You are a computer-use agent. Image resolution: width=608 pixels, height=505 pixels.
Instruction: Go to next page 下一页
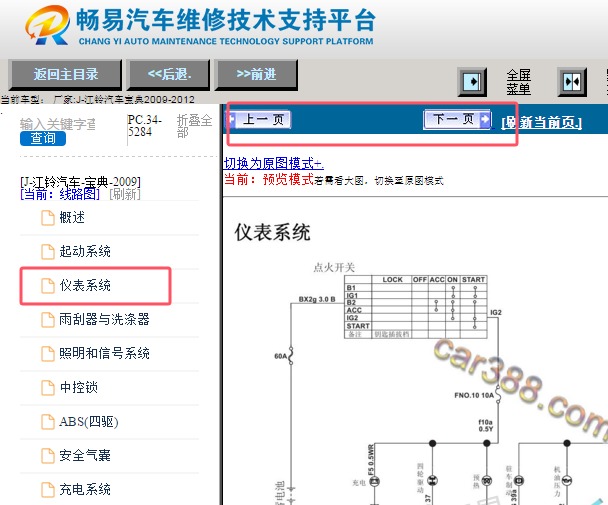(457, 119)
